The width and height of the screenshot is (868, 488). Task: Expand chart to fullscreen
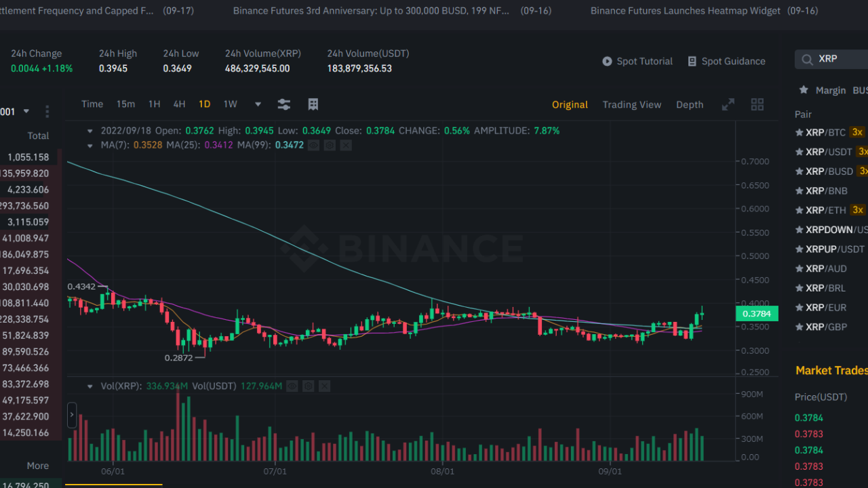[728, 104]
